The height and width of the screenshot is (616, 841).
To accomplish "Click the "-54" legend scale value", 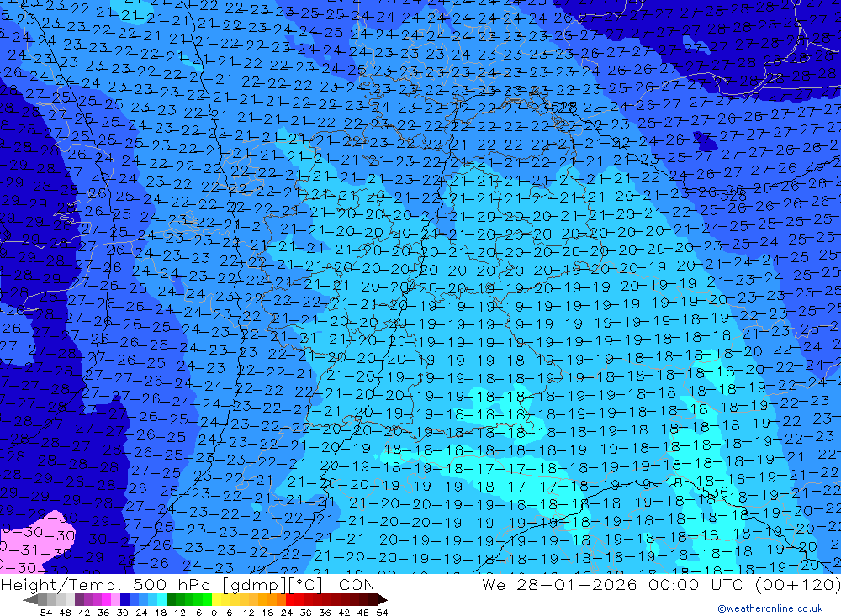I will [42, 613].
